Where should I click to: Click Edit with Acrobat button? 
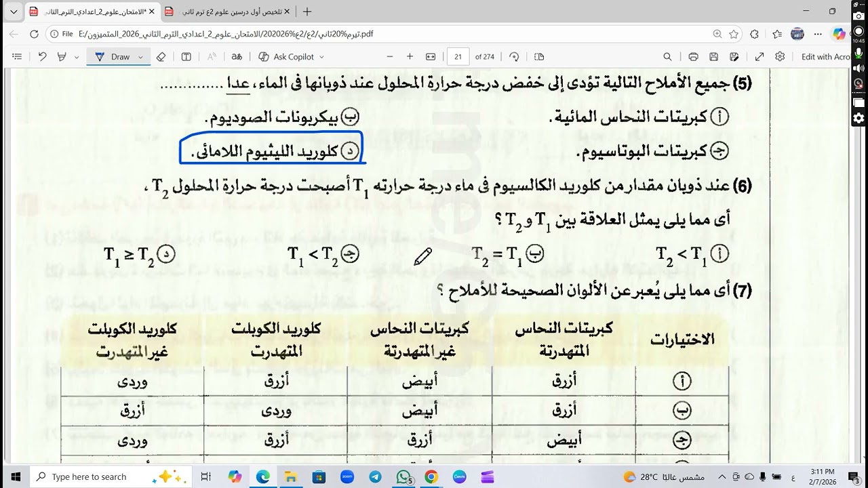click(825, 57)
